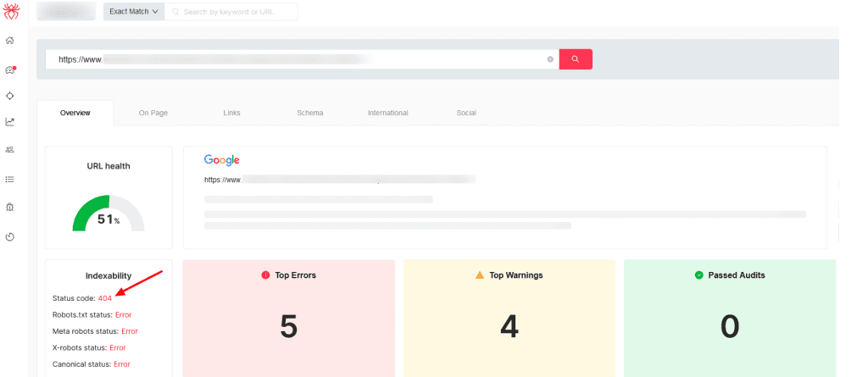Open the list sidebar icon
868x377 pixels.
[9, 180]
